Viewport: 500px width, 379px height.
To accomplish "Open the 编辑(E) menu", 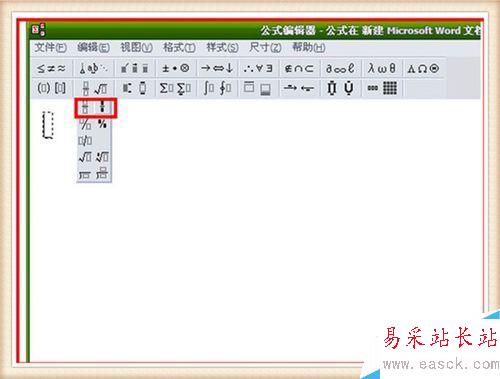I will [93, 48].
